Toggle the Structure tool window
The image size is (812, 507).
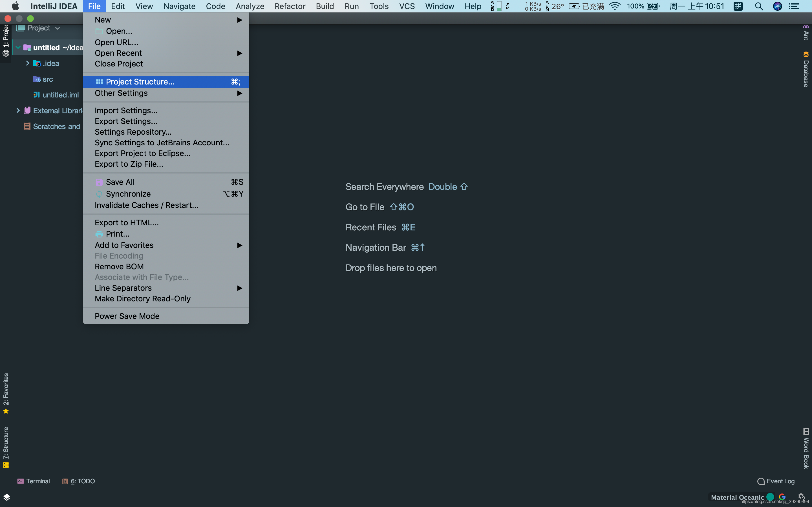[6, 447]
